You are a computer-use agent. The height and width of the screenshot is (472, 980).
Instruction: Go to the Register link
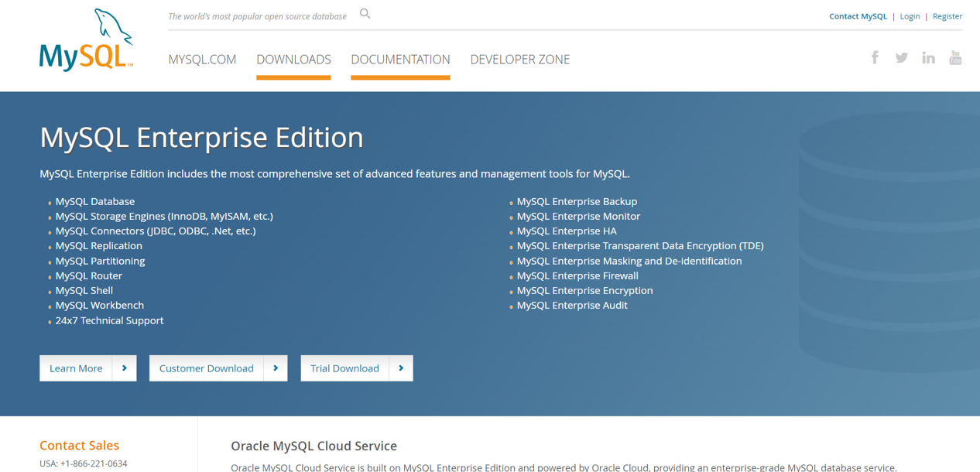pyautogui.click(x=947, y=16)
